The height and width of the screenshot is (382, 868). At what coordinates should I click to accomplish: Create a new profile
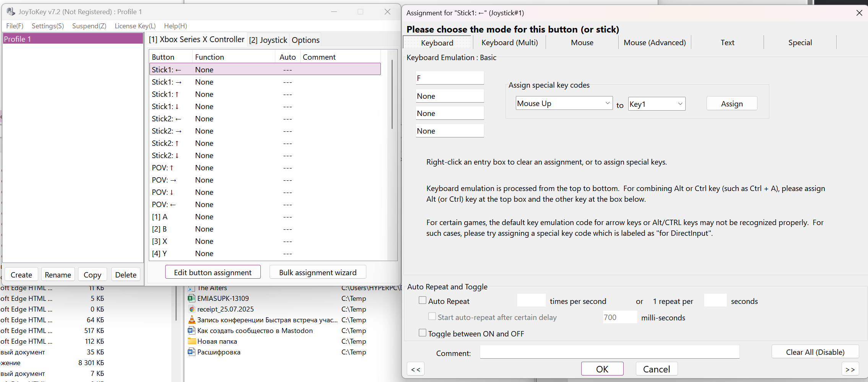(x=21, y=274)
